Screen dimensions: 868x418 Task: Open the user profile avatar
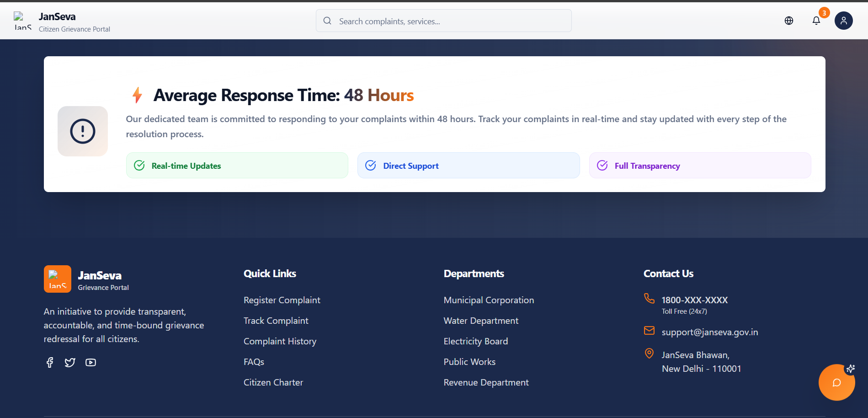[843, 21]
